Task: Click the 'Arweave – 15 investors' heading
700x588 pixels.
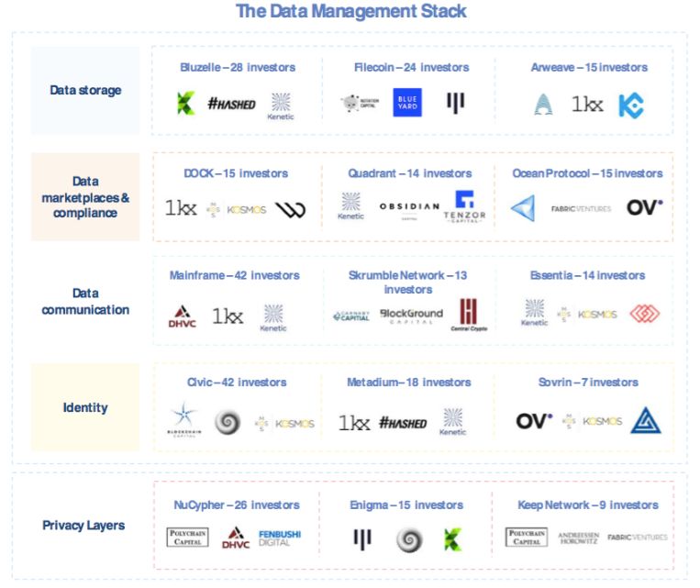Action: click(x=589, y=67)
